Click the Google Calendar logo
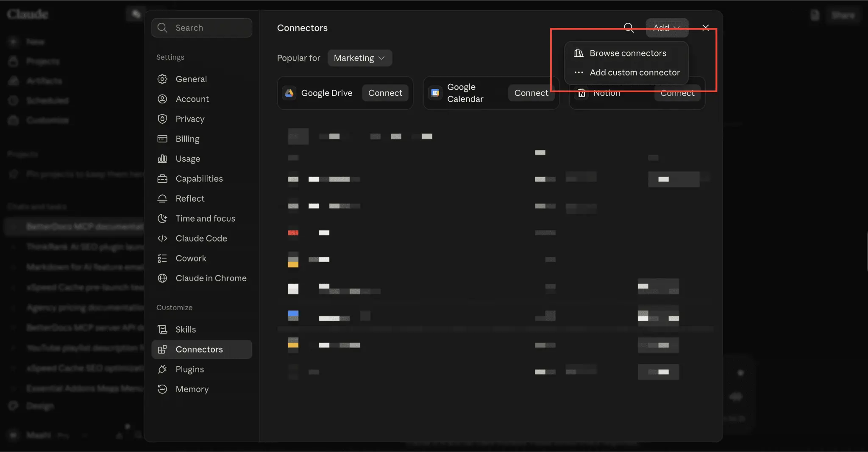Image resolution: width=868 pixels, height=452 pixels. click(435, 93)
